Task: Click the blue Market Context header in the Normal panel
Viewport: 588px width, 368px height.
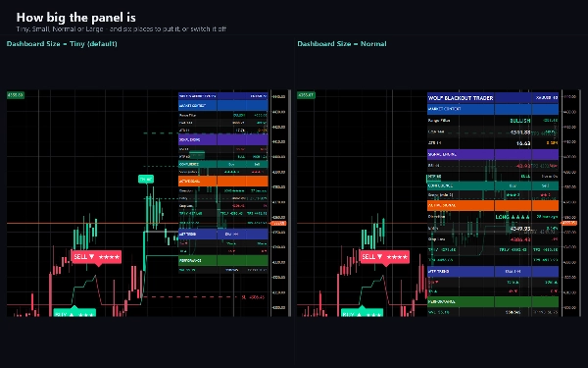Action: point(493,109)
